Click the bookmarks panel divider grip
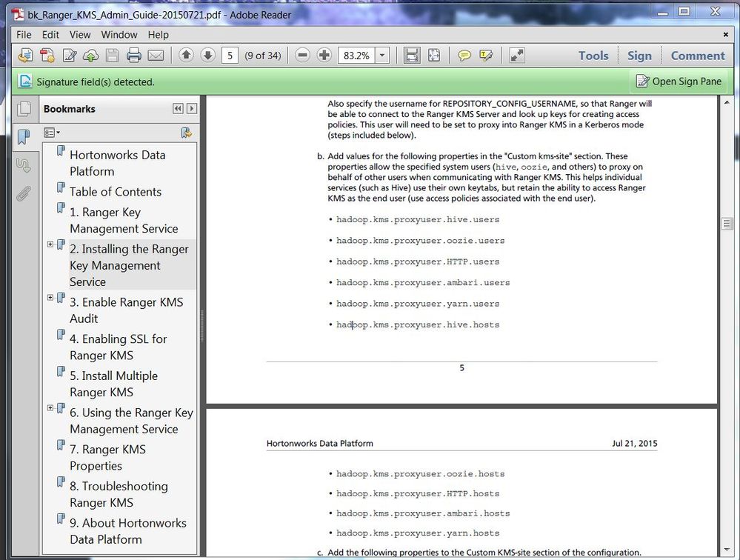This screenshot has height=560, width=740. (202, 325)
